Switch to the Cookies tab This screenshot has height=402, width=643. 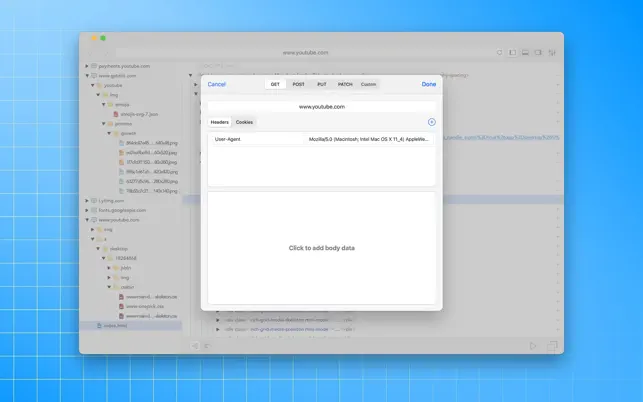(244, 122)
